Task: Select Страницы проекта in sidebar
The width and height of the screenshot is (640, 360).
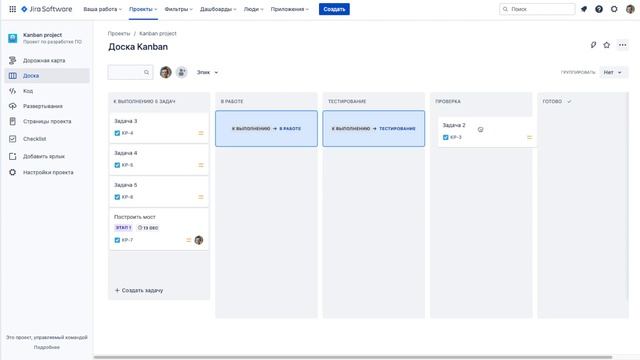Action: coord(47,121)
